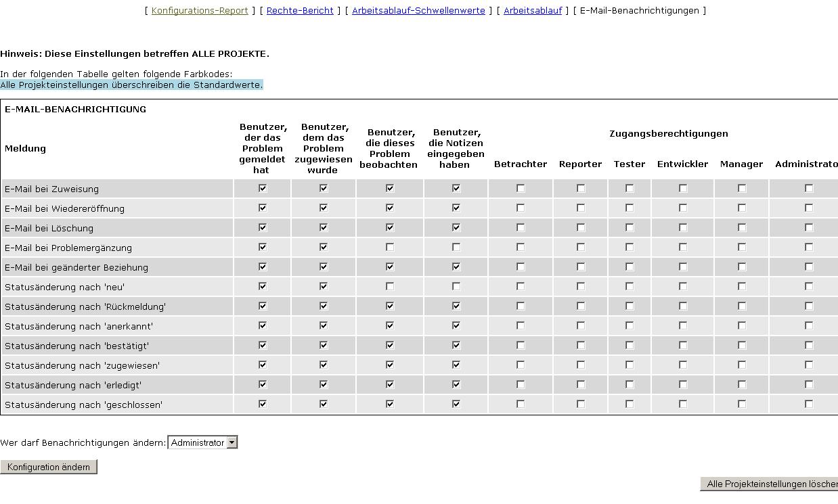Image resolution: width=838 pixels, height=504 pixels.
Task: Enable Betrachter for E-Mail bei Zuweisung
Action: click(521, 189)
